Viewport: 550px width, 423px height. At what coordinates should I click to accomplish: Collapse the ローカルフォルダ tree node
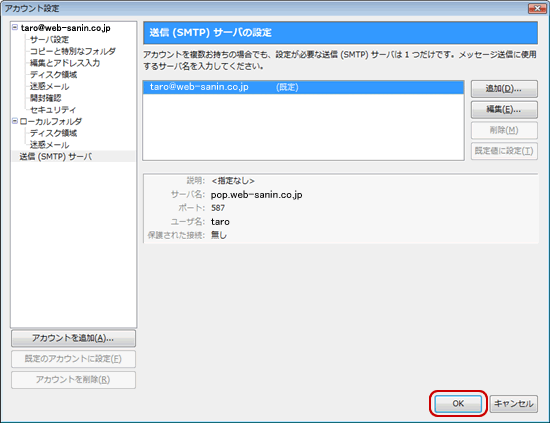click(15, 121)
